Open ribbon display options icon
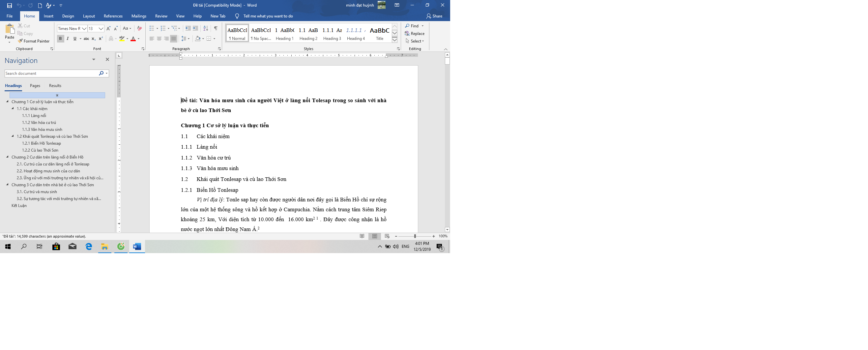 397,5
